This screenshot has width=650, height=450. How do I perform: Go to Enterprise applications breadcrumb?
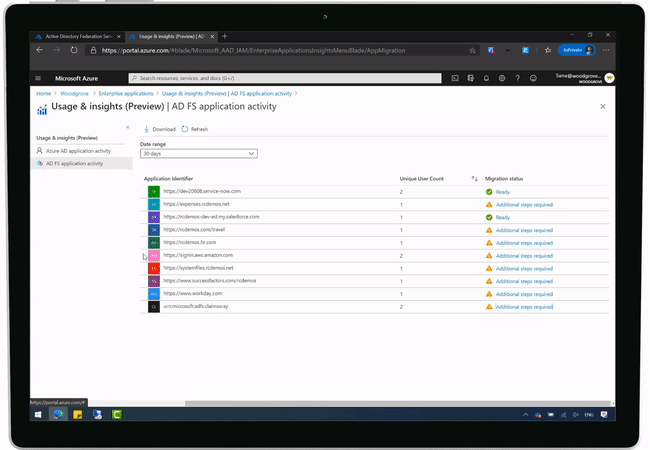(126, 93)
